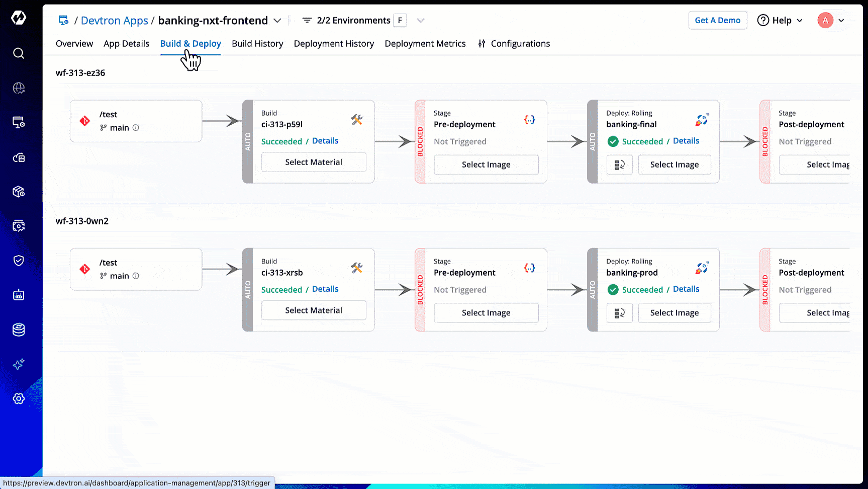The width and height of the screenshot is (868, 489).
Task: Click the AI sparkle icon in sidebar
Action: point(19,364)
